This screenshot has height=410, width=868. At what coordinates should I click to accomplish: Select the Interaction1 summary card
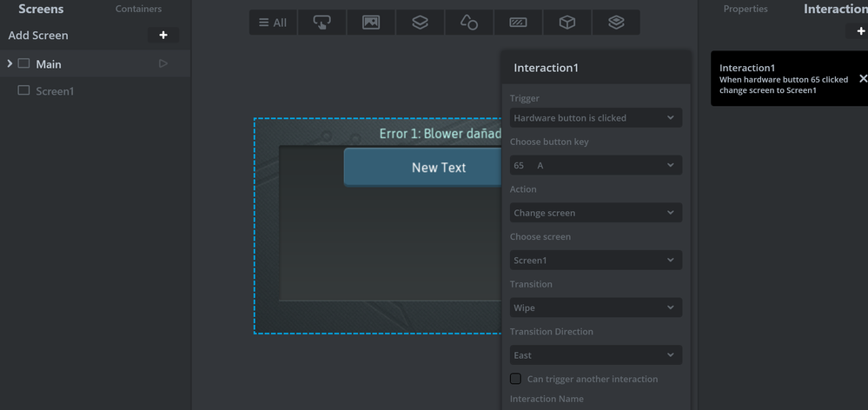(790, 78)
